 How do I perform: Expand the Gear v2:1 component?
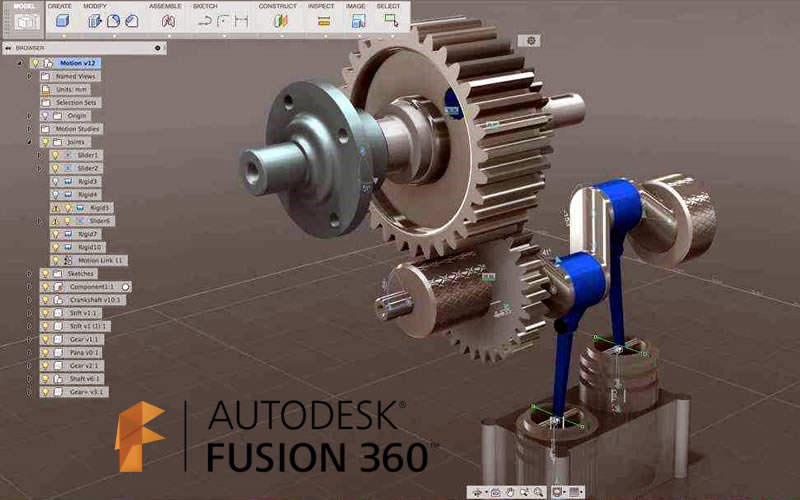point(30,366)
